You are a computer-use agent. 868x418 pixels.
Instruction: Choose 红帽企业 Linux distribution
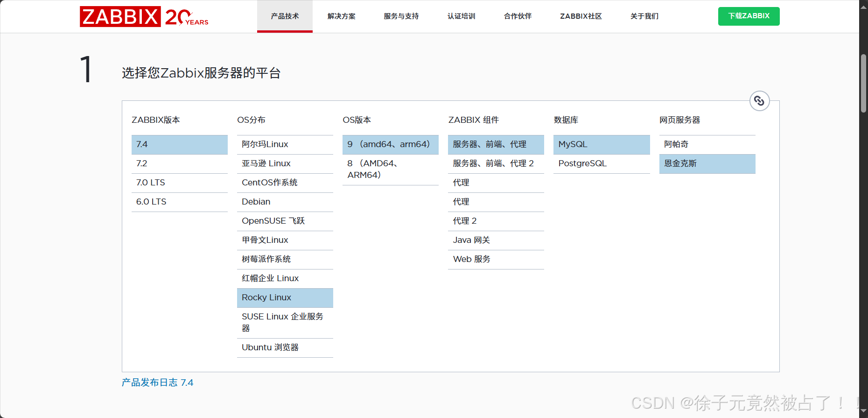(285, 279)
